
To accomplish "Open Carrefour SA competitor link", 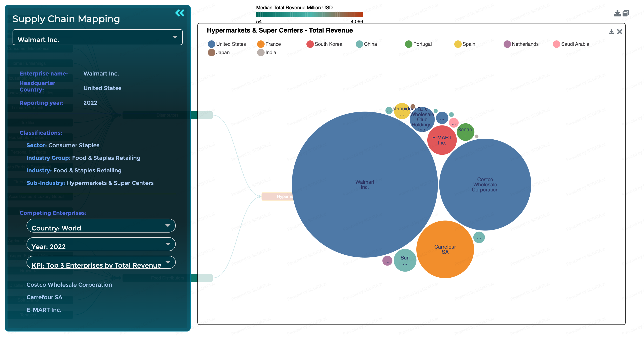I will 44,297.
